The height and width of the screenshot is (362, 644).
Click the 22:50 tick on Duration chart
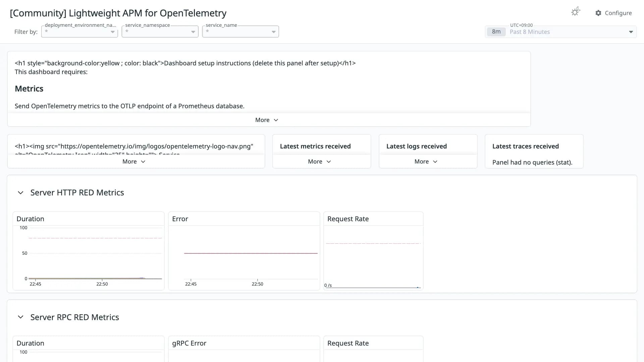102,284
